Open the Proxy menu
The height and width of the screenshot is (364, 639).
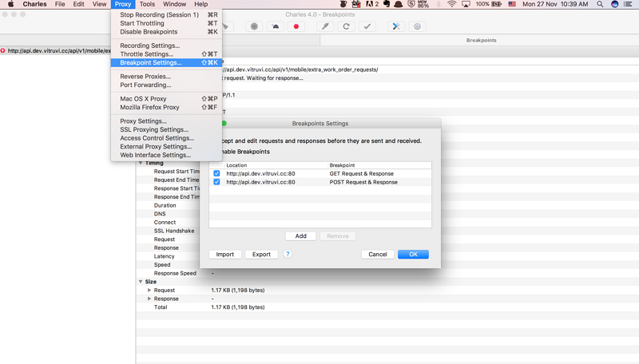123,4
